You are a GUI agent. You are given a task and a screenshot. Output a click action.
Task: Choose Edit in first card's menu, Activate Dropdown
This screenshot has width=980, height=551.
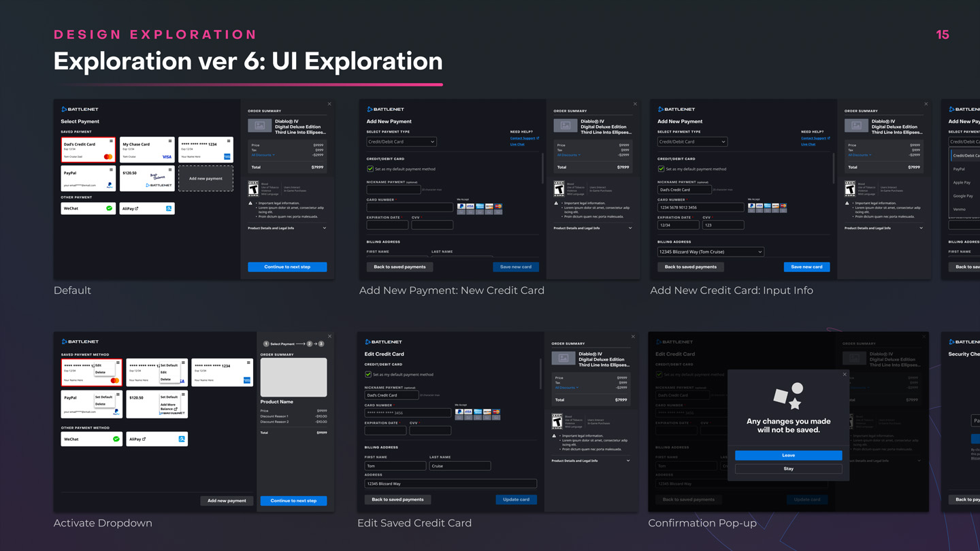[x=99, y=365]
